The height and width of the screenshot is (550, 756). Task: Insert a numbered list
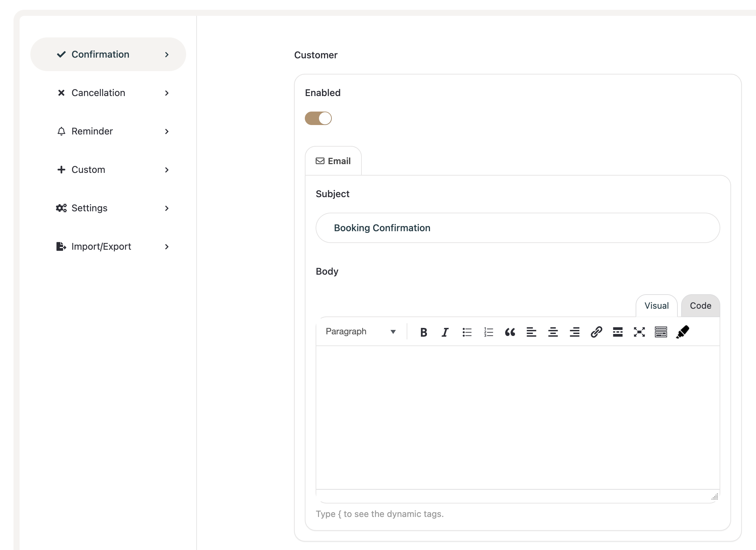488,332
